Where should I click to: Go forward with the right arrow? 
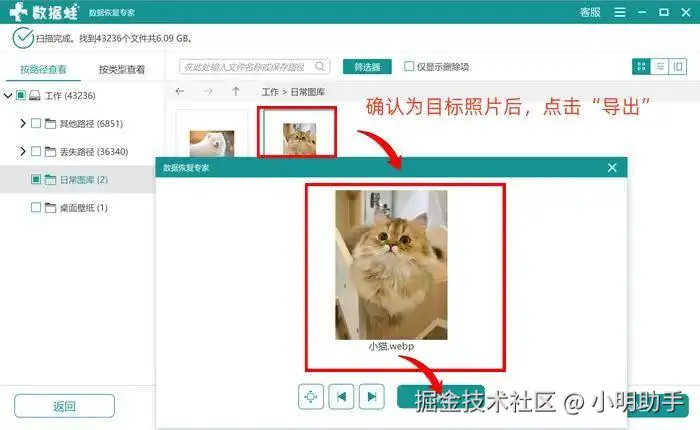(208, 92)
